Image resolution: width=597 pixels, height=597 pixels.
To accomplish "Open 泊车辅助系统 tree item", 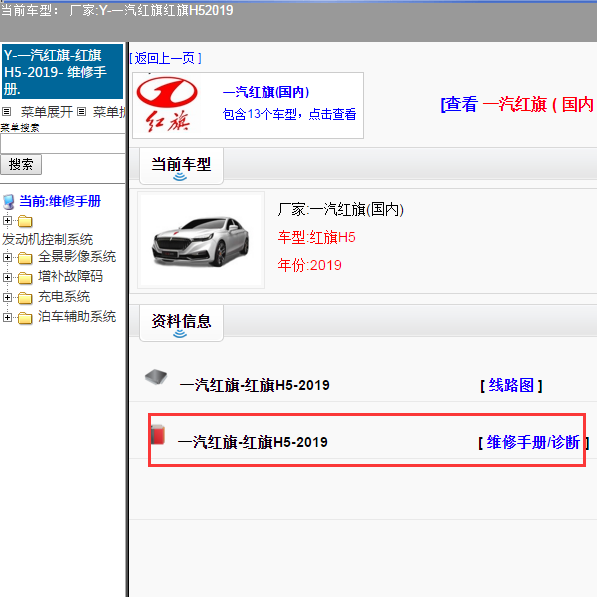I will click(77, 316).
